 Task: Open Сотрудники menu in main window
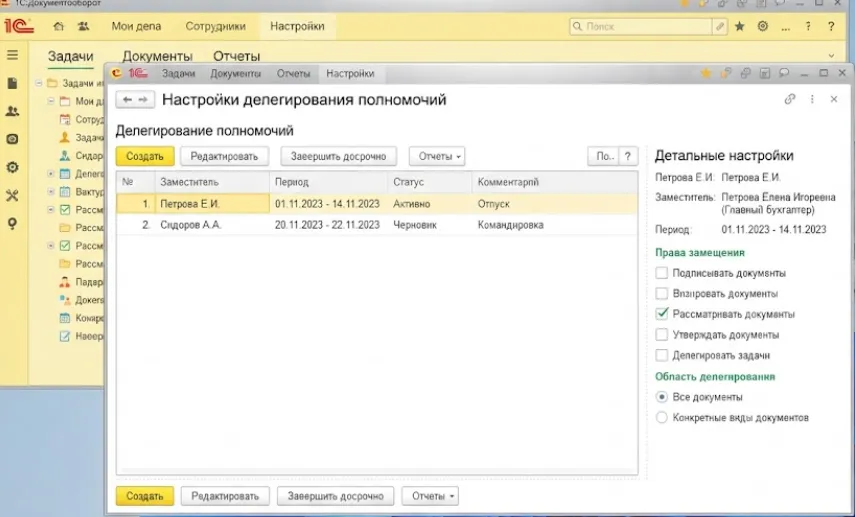[x=215, y=26]
